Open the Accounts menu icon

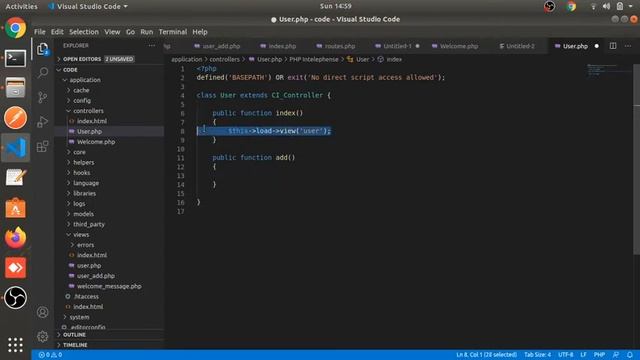42,312
